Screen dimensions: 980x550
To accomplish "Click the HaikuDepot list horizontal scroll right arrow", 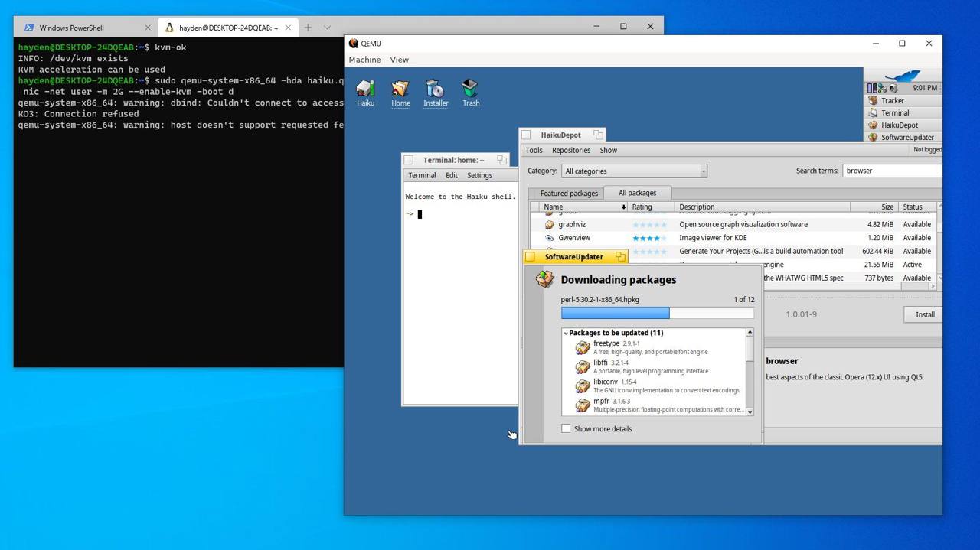I will [933, 286].
